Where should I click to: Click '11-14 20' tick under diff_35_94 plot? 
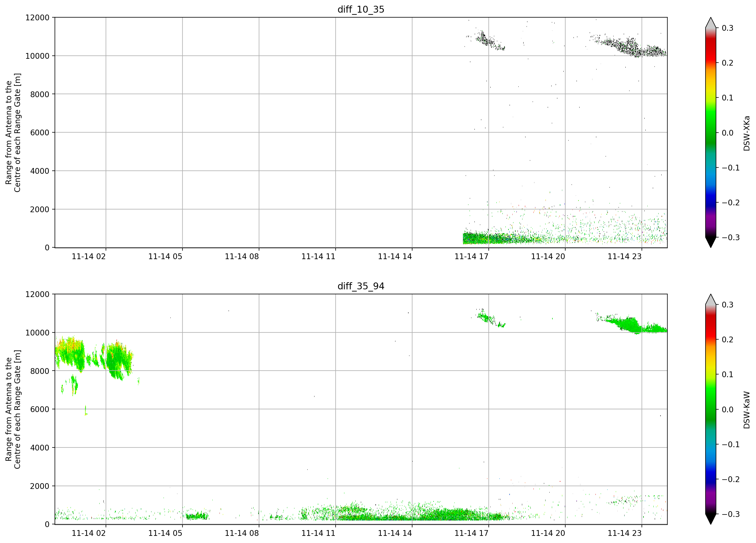(548, 533)
